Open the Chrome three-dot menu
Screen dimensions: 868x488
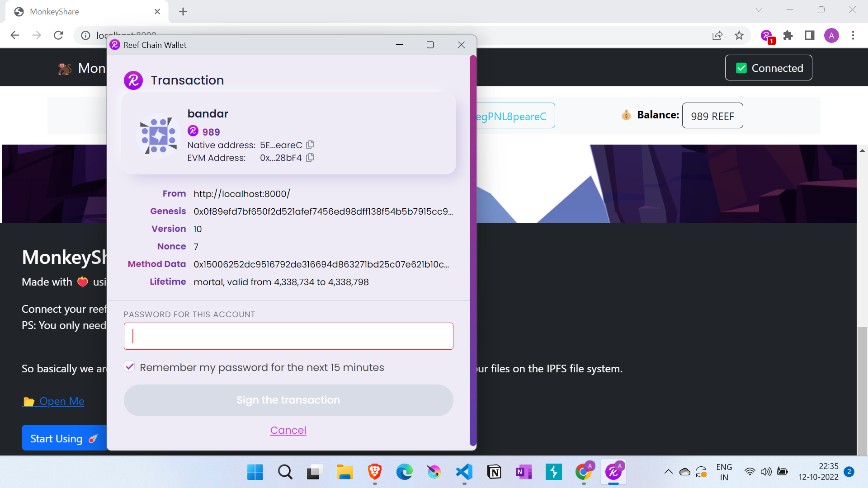coord(853,35)
